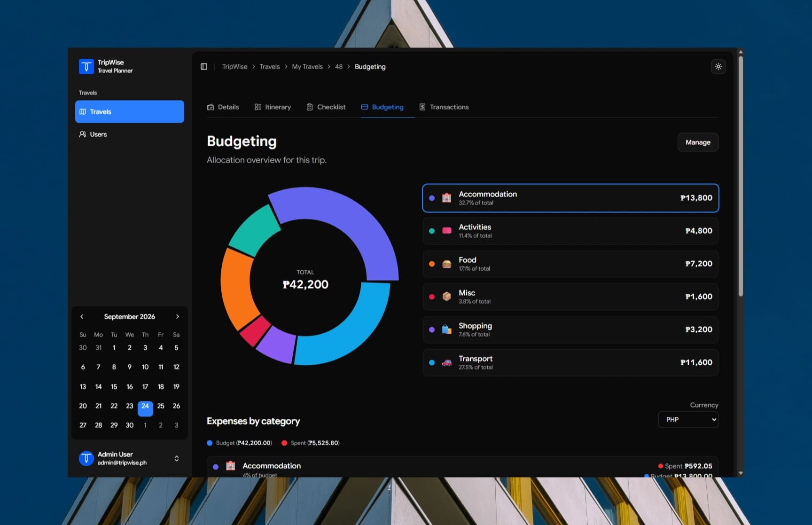
Task: Go to next month in calendar
Action: point(177,316)
